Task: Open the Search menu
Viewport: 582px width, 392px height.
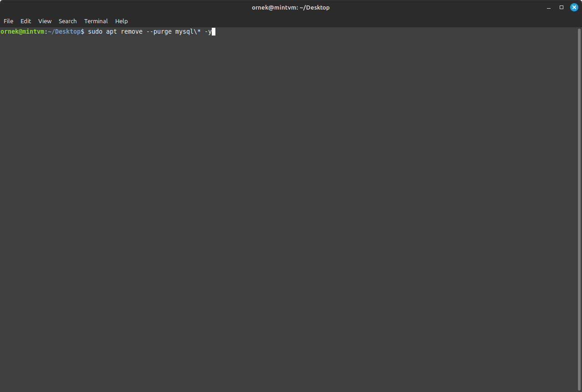Action: [x=67, y=21]
